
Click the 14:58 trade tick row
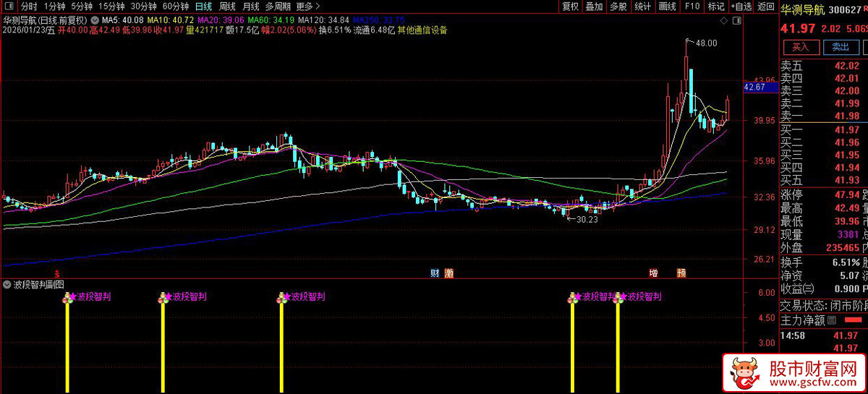coord(823,335)
